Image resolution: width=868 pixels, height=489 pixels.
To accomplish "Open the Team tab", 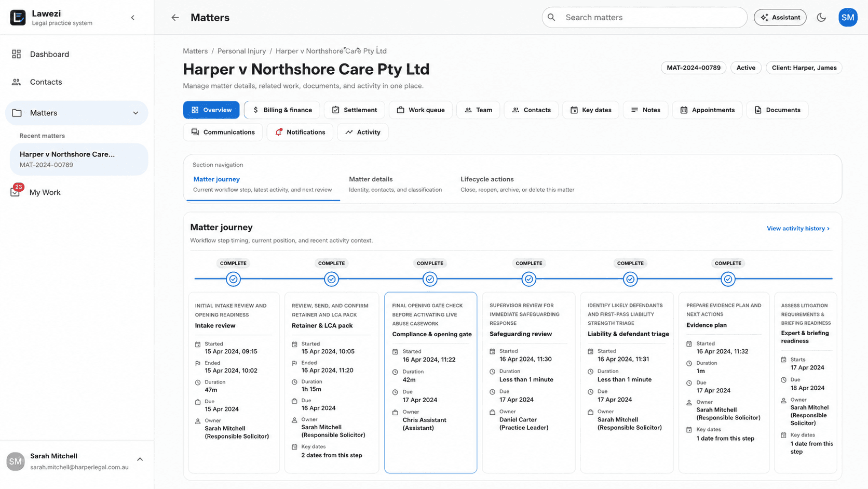I will coord(478,110).
